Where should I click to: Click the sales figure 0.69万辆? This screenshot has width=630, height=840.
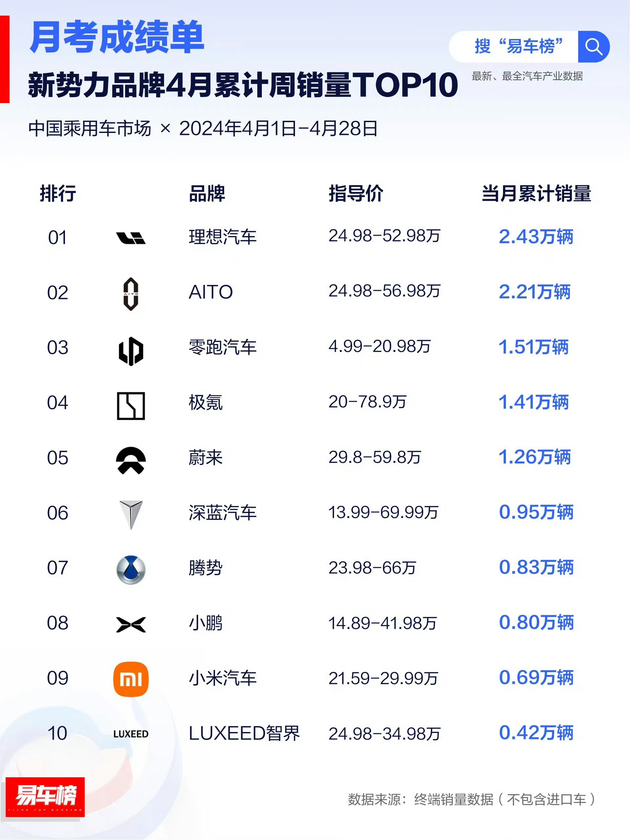[536, 677]
